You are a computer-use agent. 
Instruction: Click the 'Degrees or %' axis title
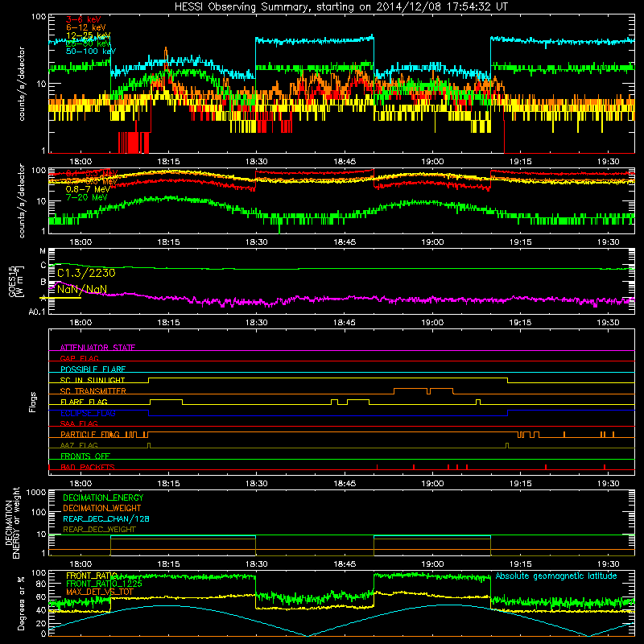tap(21, 603)
